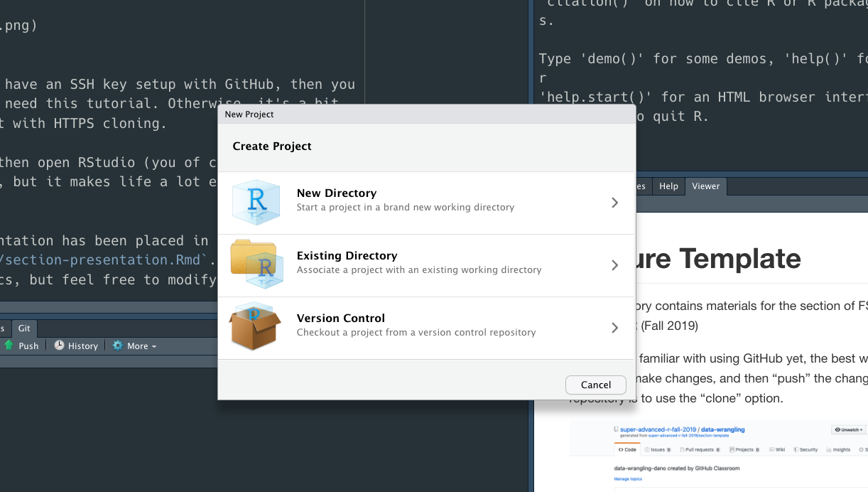Click the 'New Project' dialog title bar
The width and height of the screenshot is (868, 492).
click(426, 114)
